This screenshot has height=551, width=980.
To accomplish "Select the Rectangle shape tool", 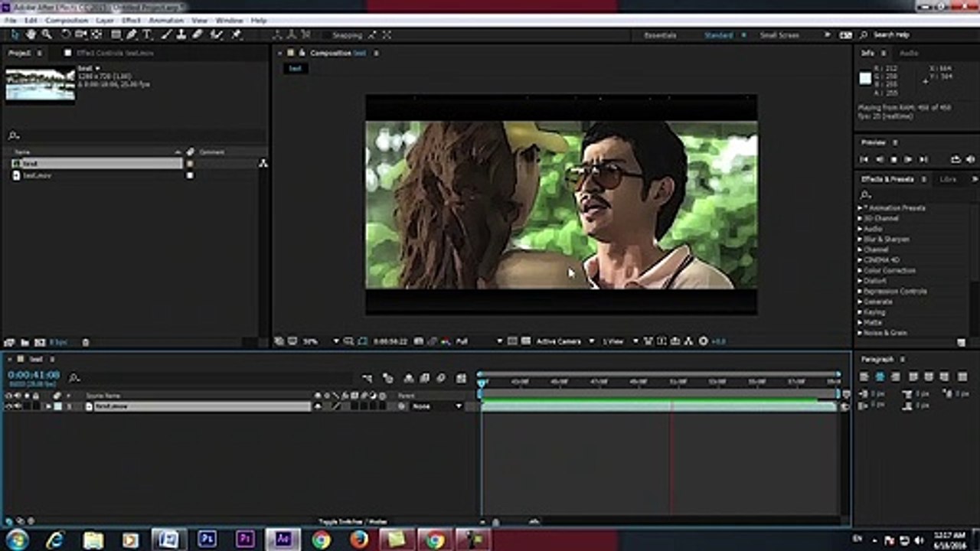I will [x=116, y=34].
